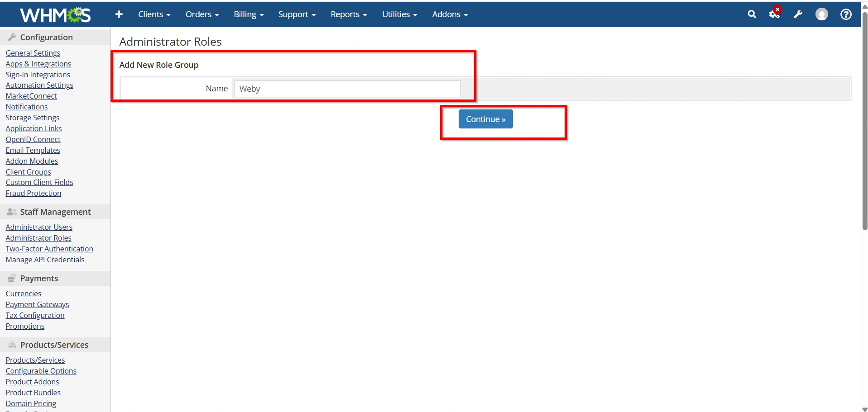This screenshot has height=412, width=868.
Task: Open Configurable Options link
Action: pyautogui.click(x=41, y=371)
